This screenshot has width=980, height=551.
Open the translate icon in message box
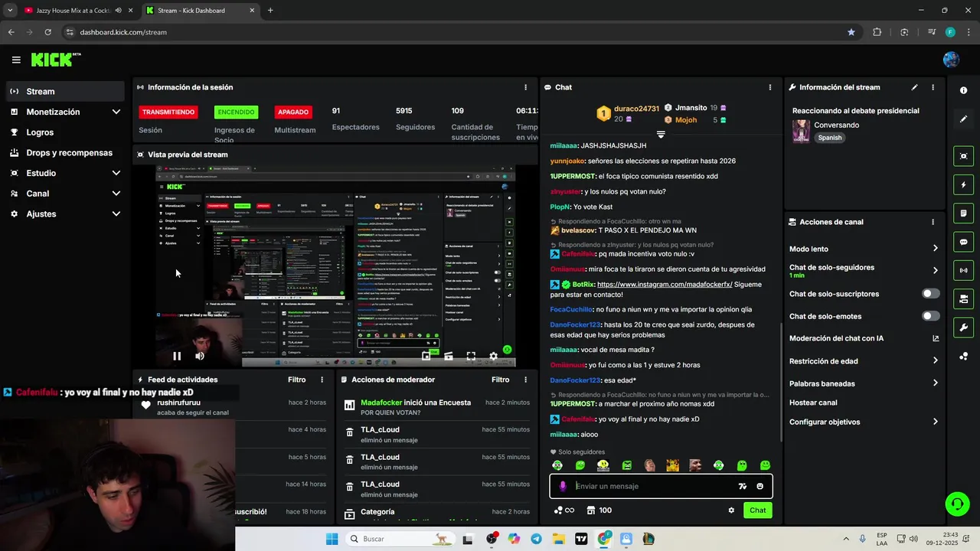point(742,486)
